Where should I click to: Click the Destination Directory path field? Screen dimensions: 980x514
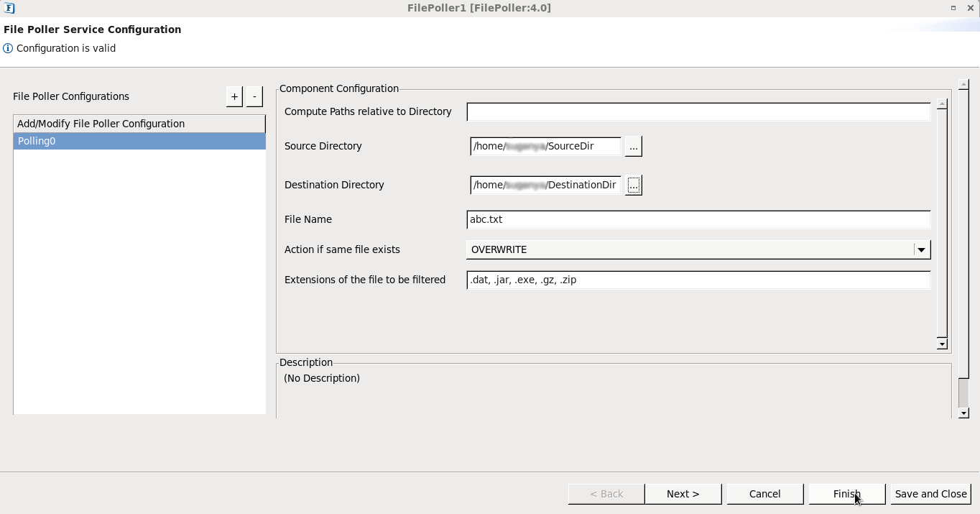tap(545, 185)
